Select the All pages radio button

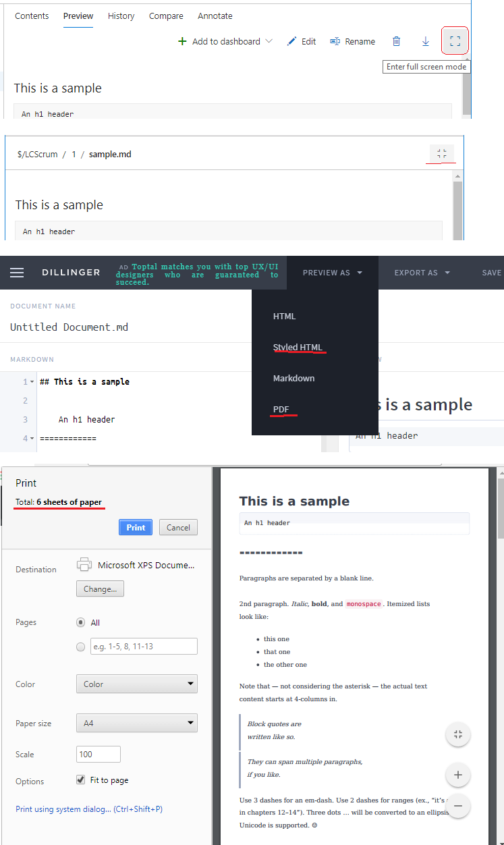pyautogui.click(x=81, y=622)
